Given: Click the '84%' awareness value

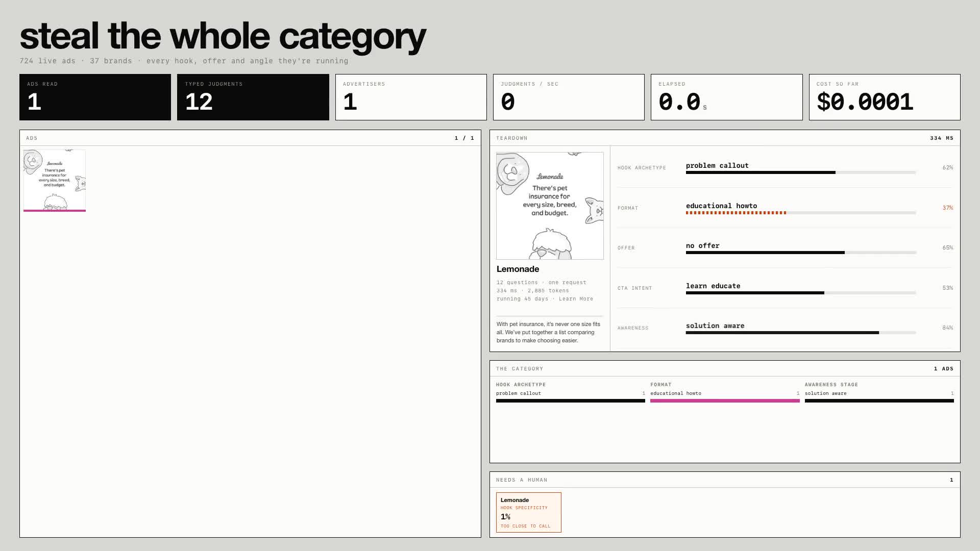Looking at the screenshot, I should point(948,328).
